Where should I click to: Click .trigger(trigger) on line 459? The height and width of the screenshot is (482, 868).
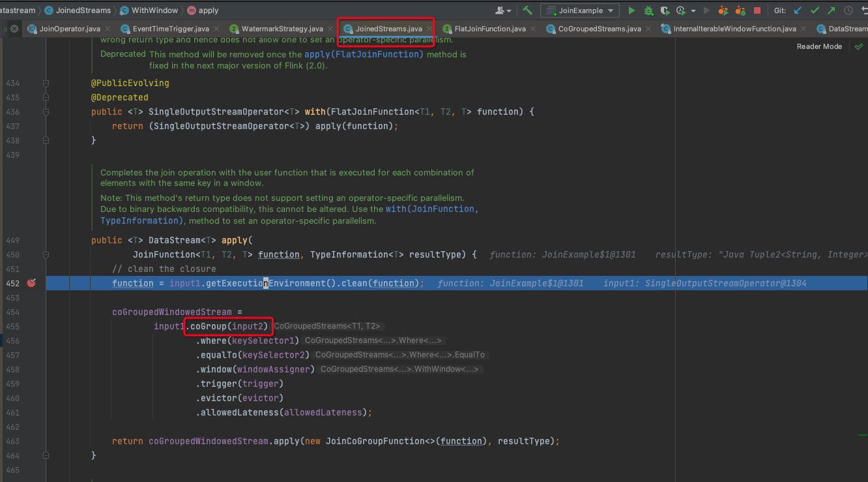(240, 384)
